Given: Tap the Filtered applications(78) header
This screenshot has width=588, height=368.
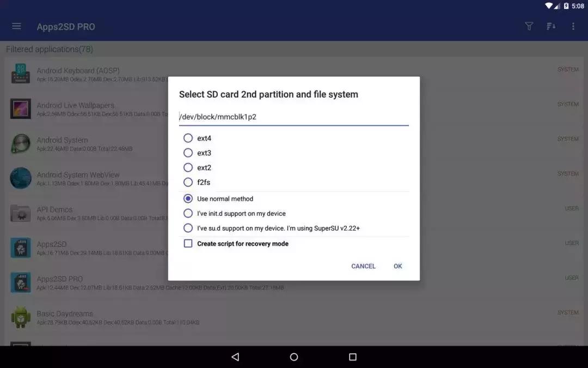Looking at the screenshot, I should (x=50, y=49).
